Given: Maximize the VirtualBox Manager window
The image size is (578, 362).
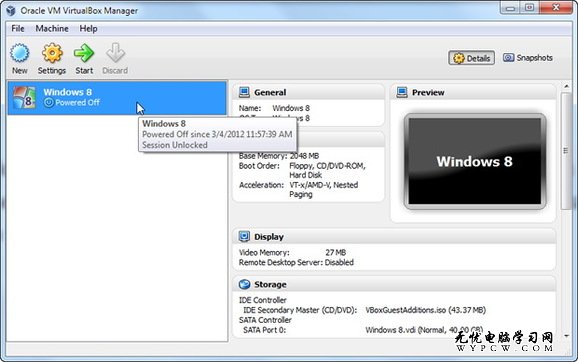Looking at the screenshot, I should 529,8.
